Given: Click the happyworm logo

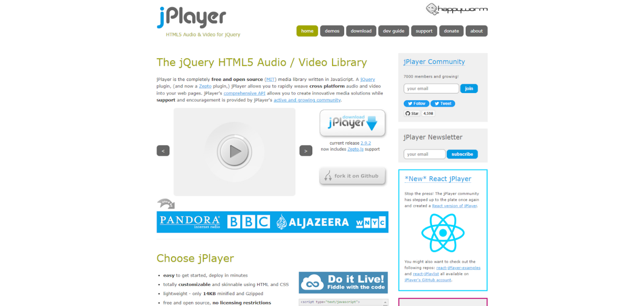Looking at the screenshot, I should [x=456, y=9].
